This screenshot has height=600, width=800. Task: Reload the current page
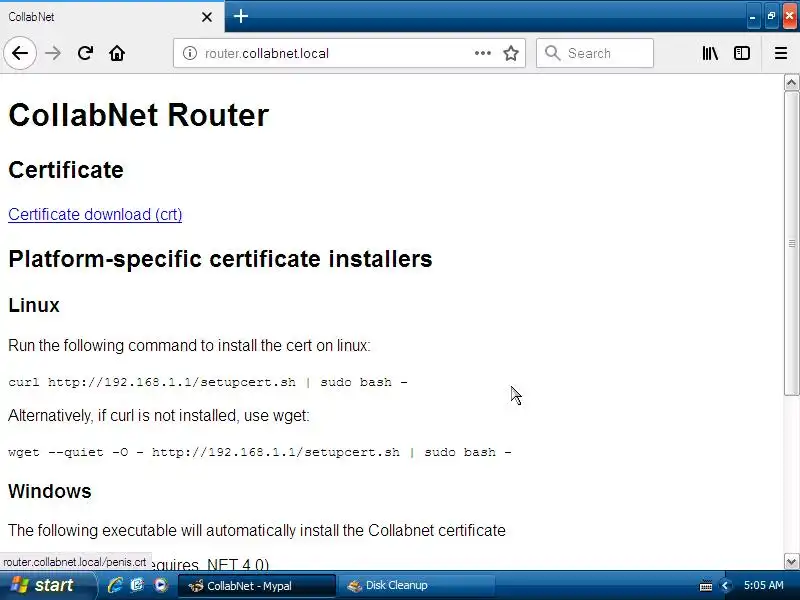click(x=85, y=53)
